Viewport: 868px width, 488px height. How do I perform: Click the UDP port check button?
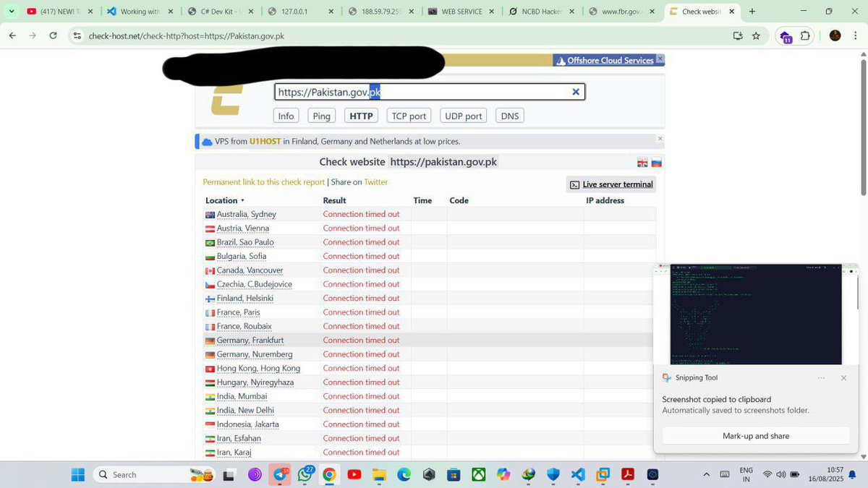click(x=464, y=116)
